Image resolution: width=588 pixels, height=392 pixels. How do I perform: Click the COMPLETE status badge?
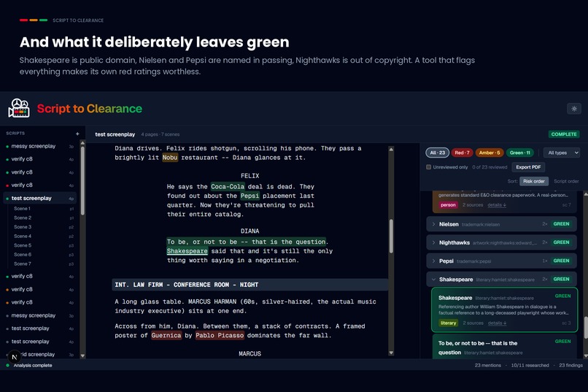coord(564,134)
